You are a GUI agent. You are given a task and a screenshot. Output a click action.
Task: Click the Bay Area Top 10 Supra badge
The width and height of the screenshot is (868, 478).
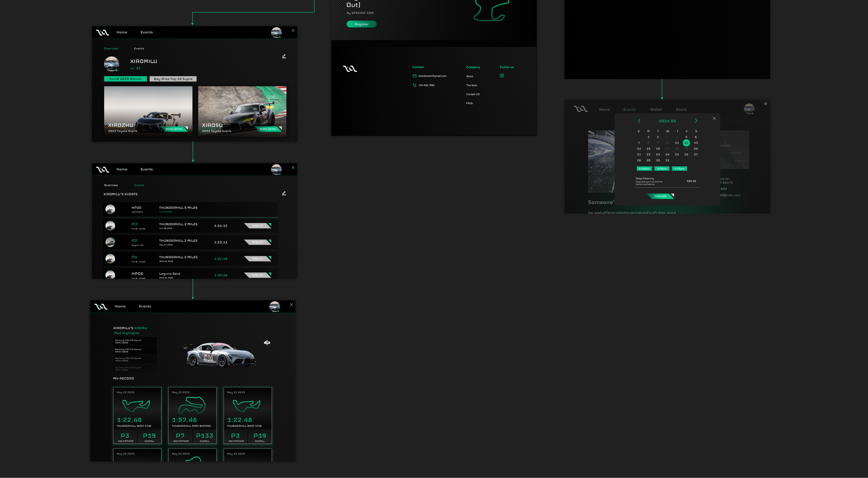[173, 79]
